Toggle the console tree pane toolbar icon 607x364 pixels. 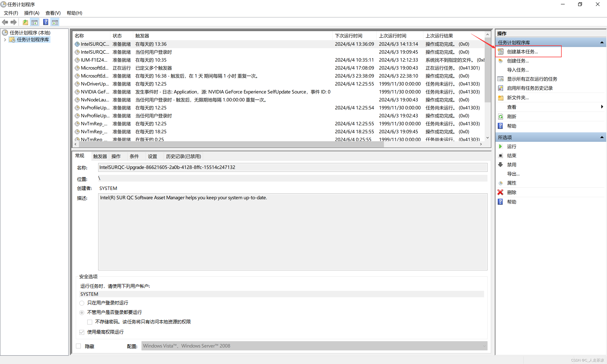35,22
